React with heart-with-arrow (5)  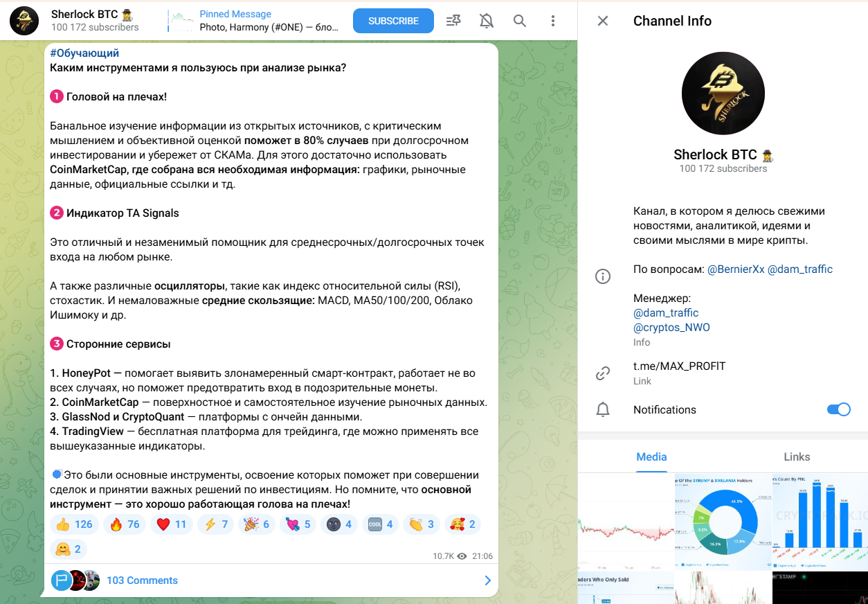[x=299, y=524]
